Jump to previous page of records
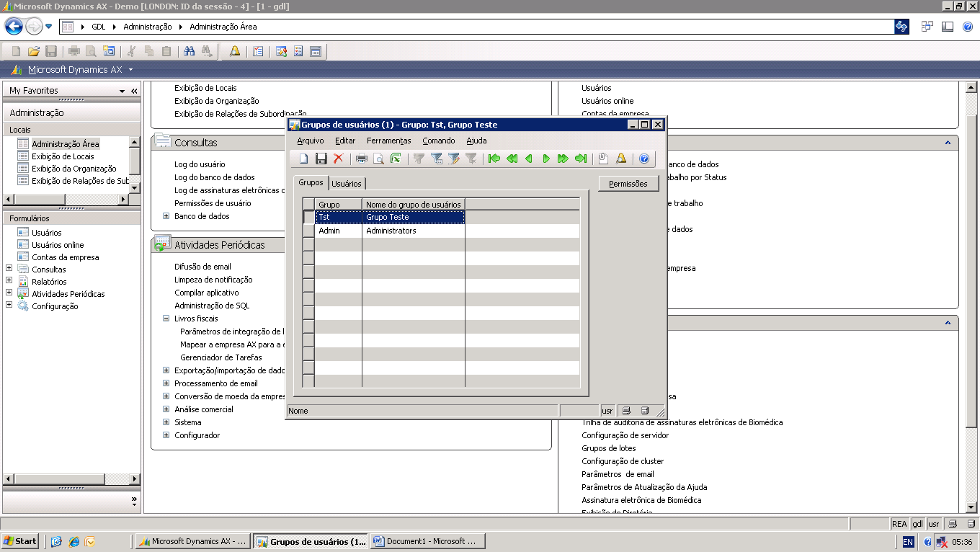 [x=512, y=159]
